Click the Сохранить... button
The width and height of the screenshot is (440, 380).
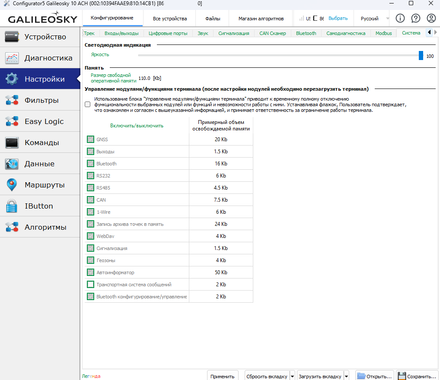[x=417, y=376]
